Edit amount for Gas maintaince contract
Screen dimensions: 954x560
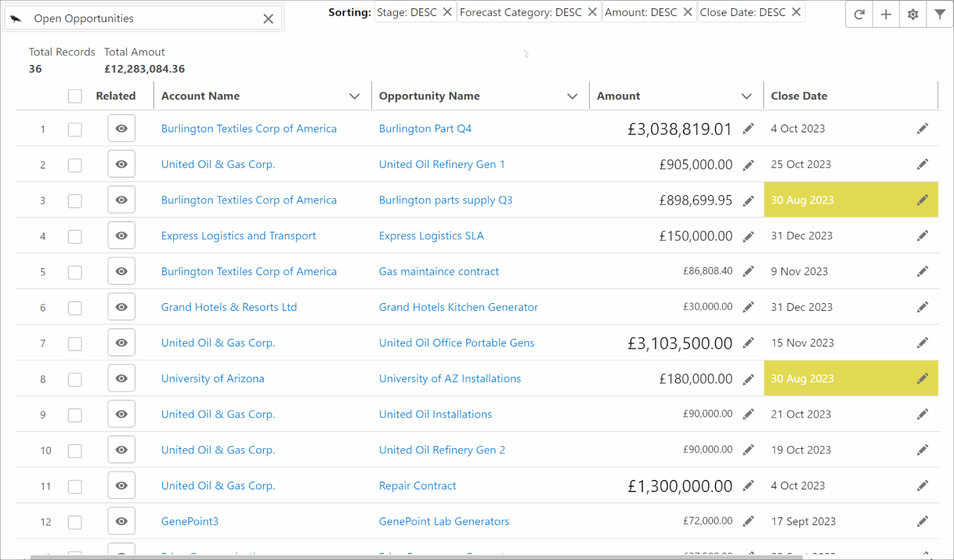(x=749, y=271)
